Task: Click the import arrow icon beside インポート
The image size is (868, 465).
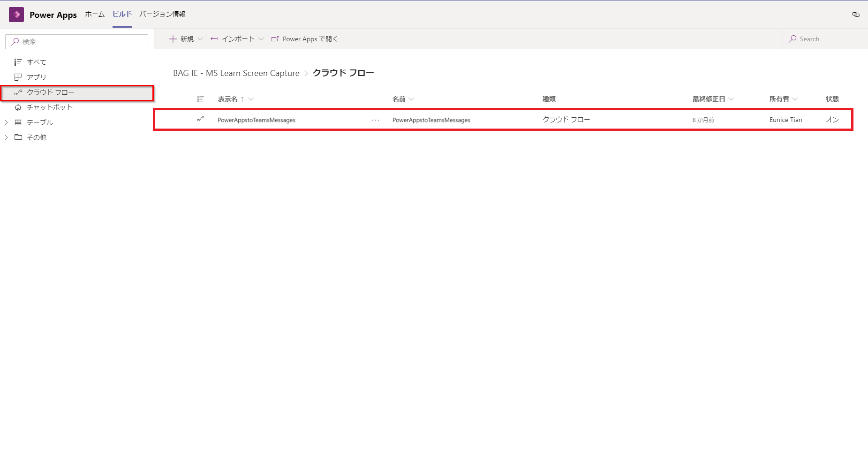Action: pyautogui.click(x=214, y=39)
